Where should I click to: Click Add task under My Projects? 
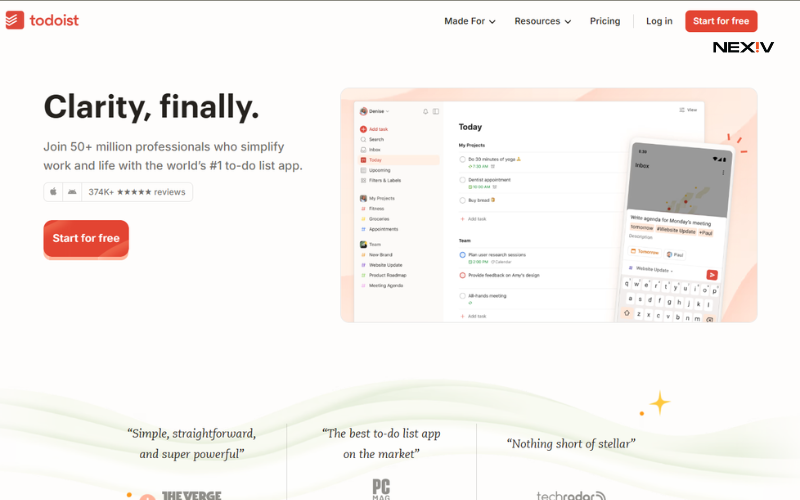473,219
